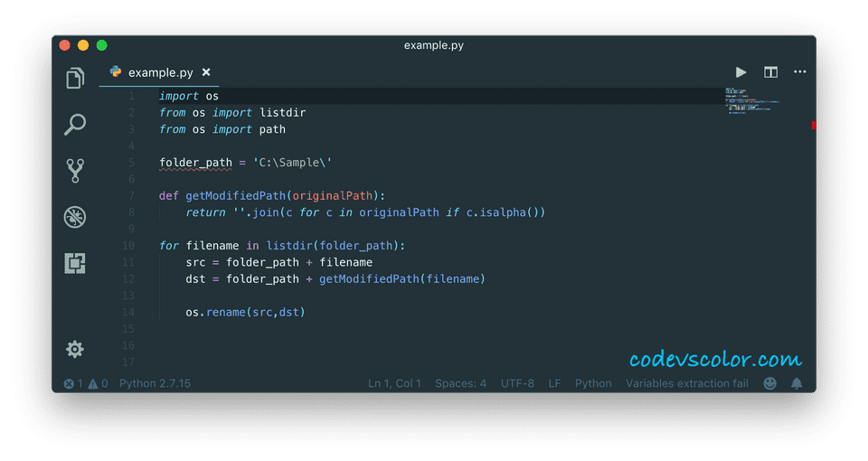Open the feedback smiley
The width and height of the screenshot is (868, 461).
pos(770,383)
